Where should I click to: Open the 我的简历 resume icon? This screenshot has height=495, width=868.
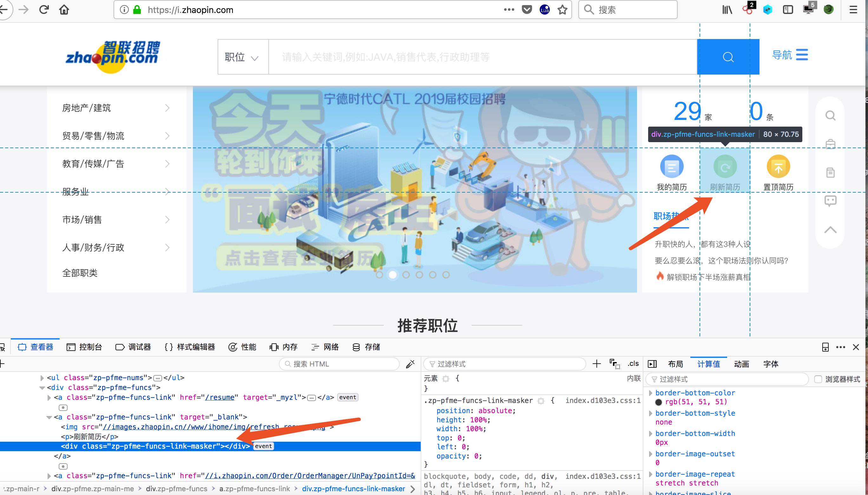tap(672, 167)
